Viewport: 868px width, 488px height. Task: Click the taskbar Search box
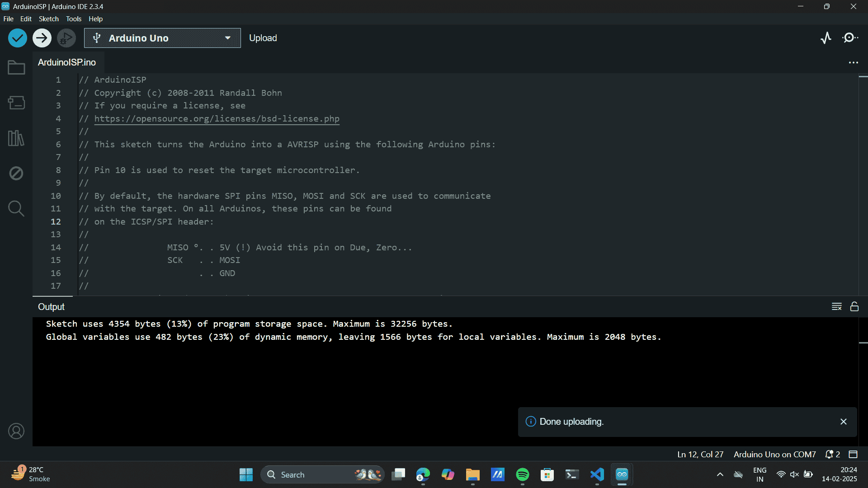coord(322,474)
